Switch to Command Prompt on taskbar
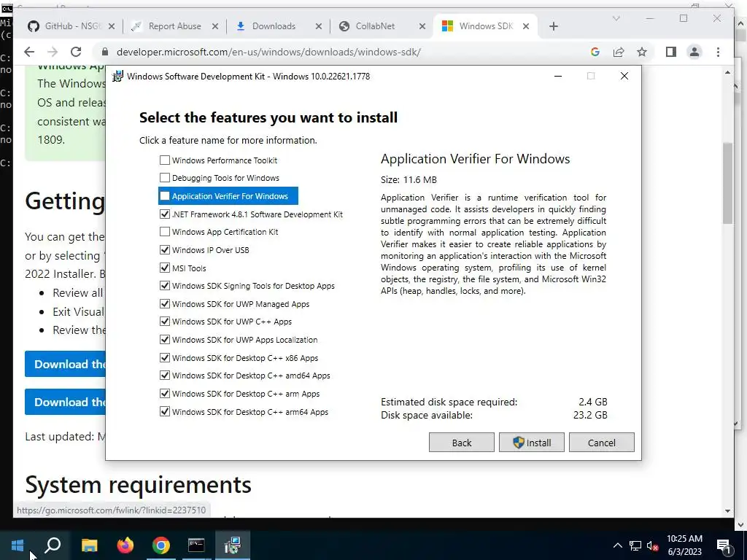Screen dimensions: 747x560 [x=196, y=545]
